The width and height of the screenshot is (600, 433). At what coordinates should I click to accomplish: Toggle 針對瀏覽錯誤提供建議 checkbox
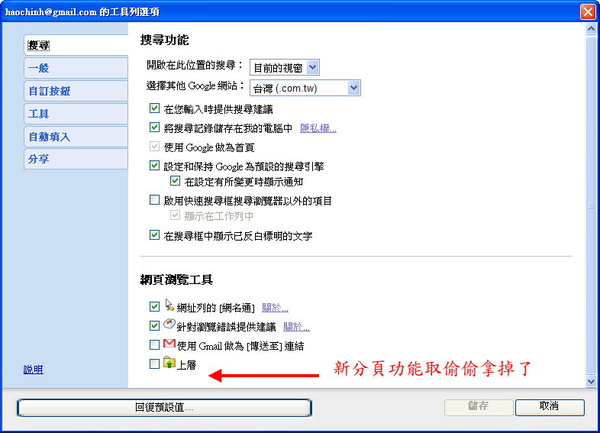tap(154, 326)
